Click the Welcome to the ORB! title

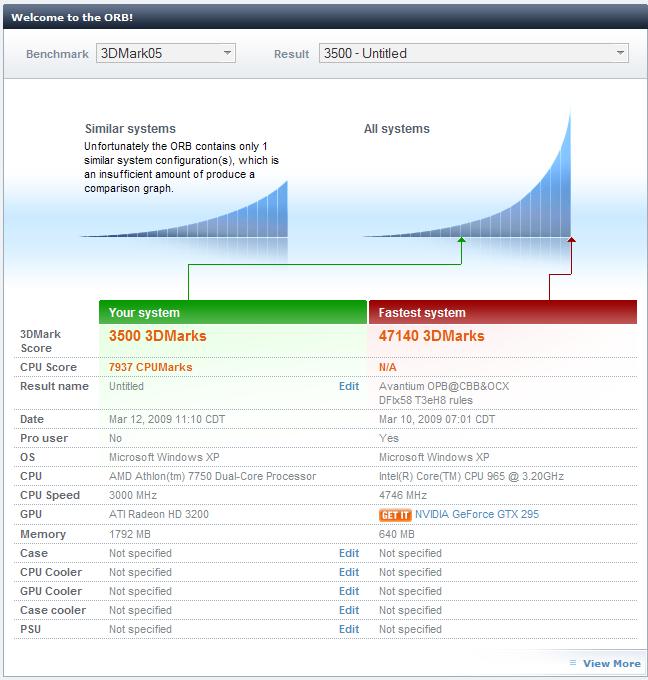point(72,17)
